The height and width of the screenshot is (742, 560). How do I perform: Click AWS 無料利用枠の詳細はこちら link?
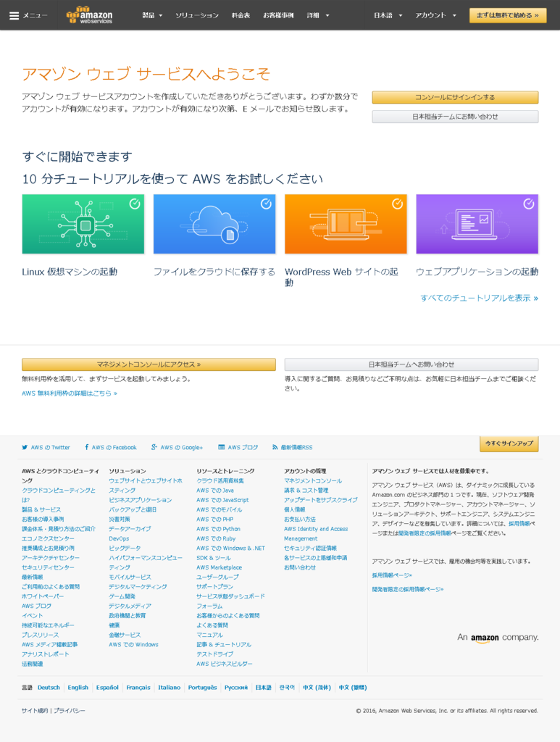pos(70,393)
